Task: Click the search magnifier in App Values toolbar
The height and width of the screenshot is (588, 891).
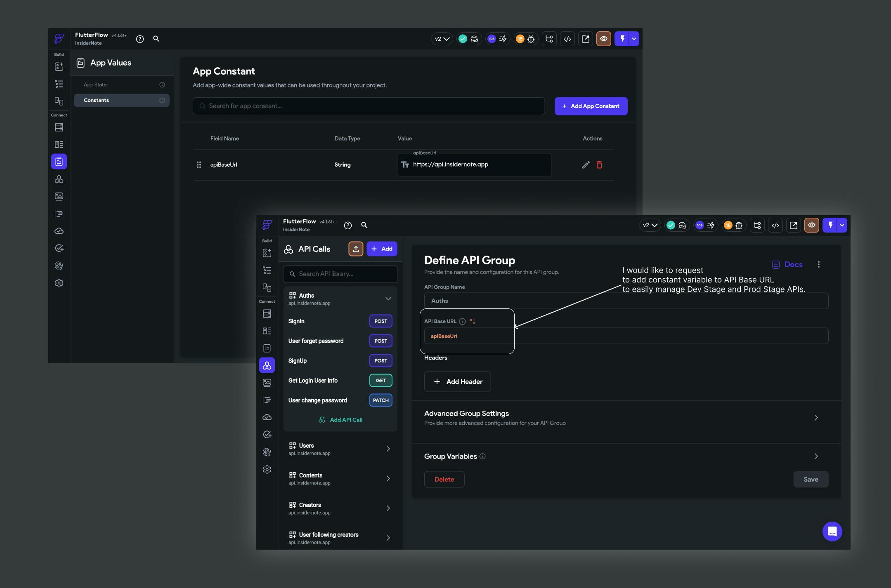Action: 156,39
